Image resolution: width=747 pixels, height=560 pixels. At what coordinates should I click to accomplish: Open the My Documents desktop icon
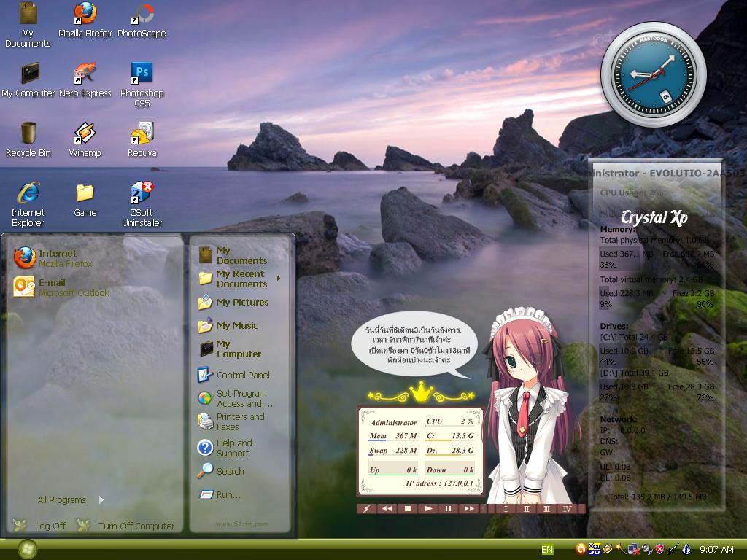click(28, 25)
